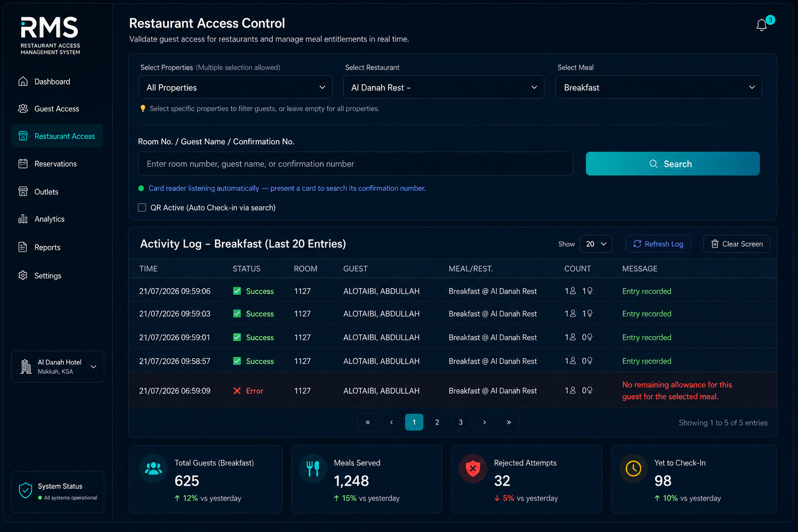Click the green arrow beside 12% vs yesterday
Viewport: 798px width, 532px height.
point(177,498)
